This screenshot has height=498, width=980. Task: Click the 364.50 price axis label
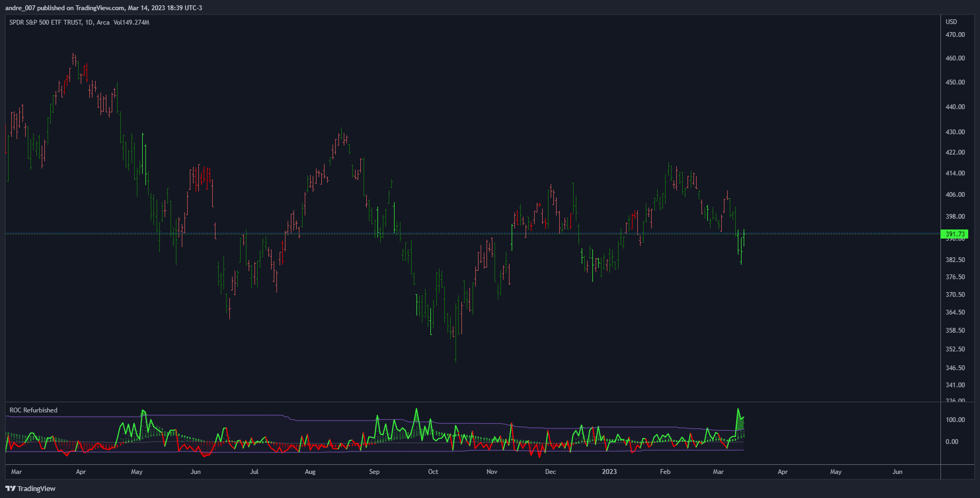[955, 312]
